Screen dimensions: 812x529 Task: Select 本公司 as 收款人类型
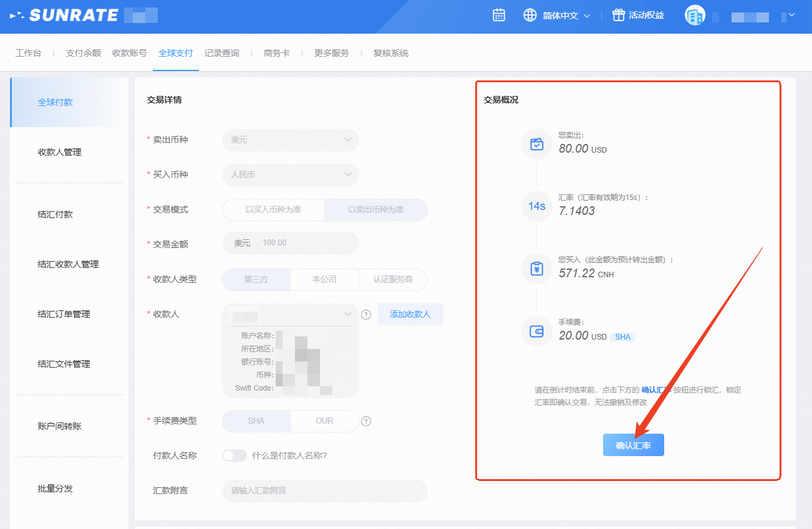(324, 280)
